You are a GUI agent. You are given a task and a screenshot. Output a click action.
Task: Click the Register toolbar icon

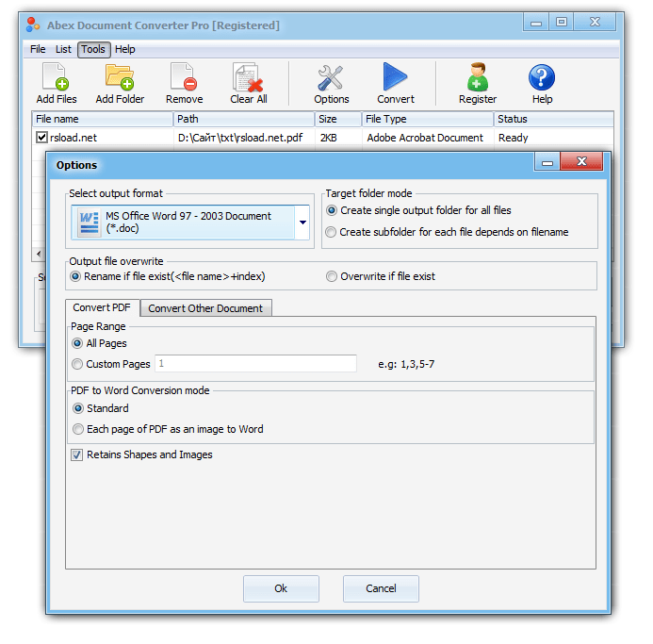[477, 83]
